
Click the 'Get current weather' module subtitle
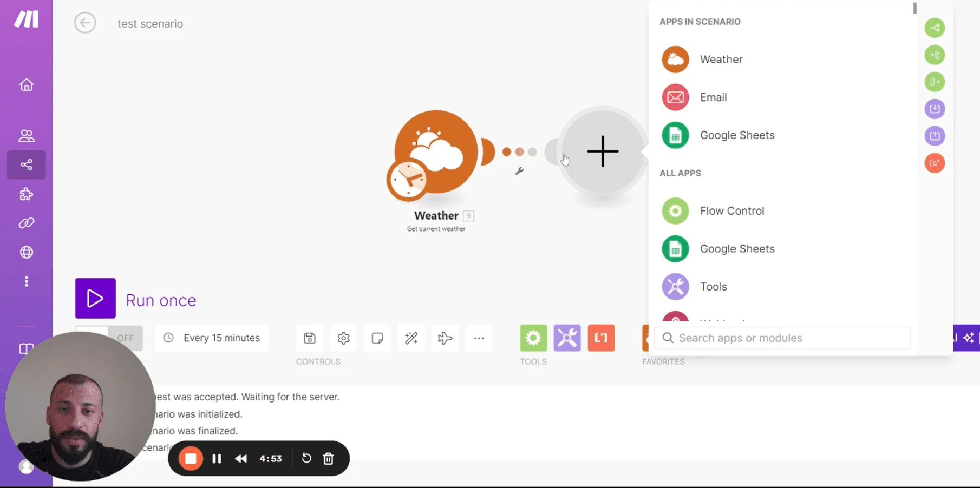[x=436, y=229]
